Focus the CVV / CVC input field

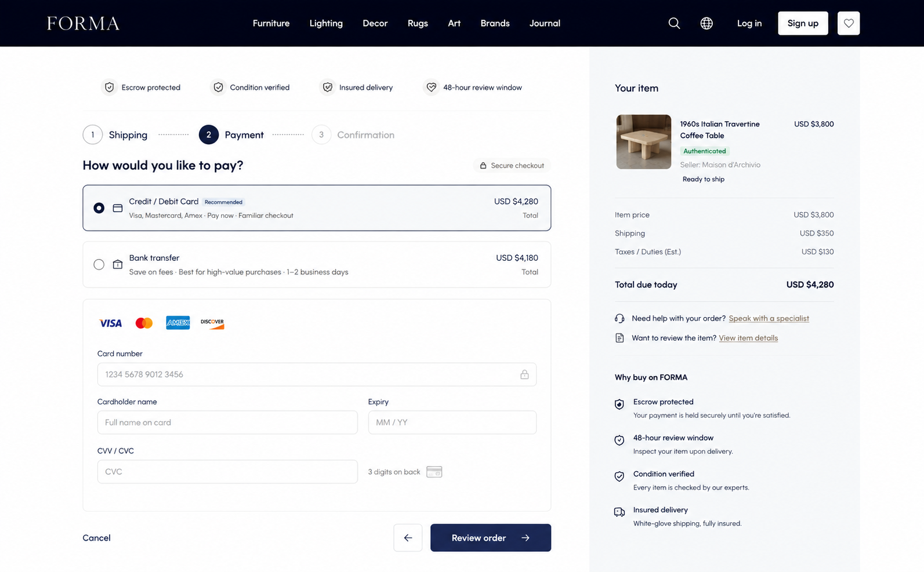click(227, 472)
